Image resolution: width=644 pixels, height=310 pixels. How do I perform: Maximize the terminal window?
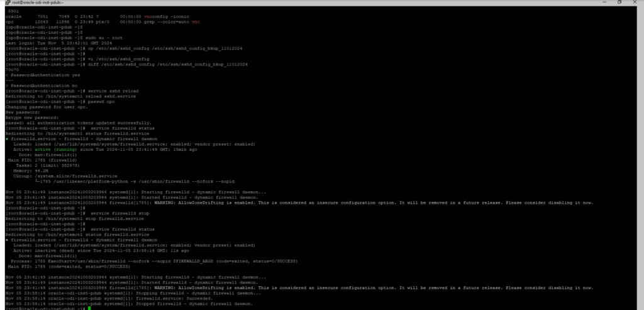(x=619, y=3)
